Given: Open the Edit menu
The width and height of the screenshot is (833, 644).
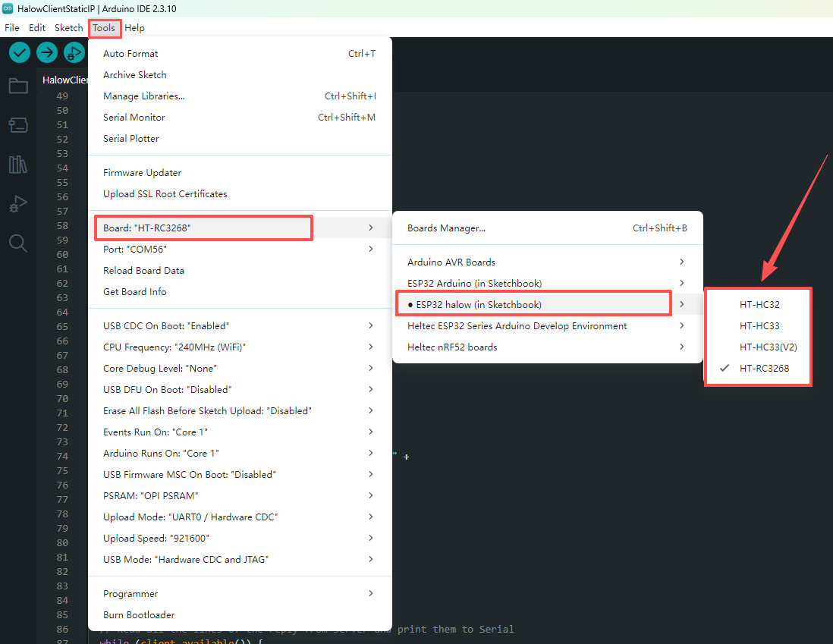Looking at the screenshot, I should 37,27.
